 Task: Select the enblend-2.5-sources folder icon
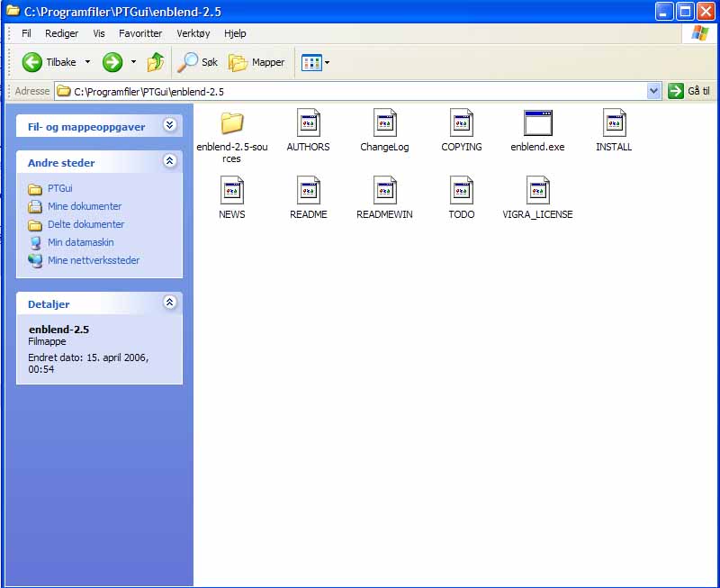click(x=232, y=122)
